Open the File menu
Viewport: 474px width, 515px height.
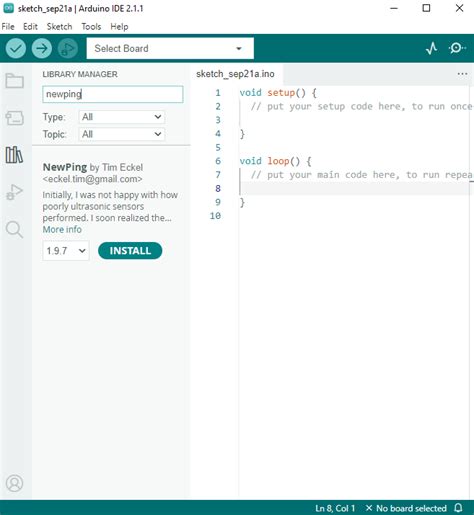(x=8, y=27)
